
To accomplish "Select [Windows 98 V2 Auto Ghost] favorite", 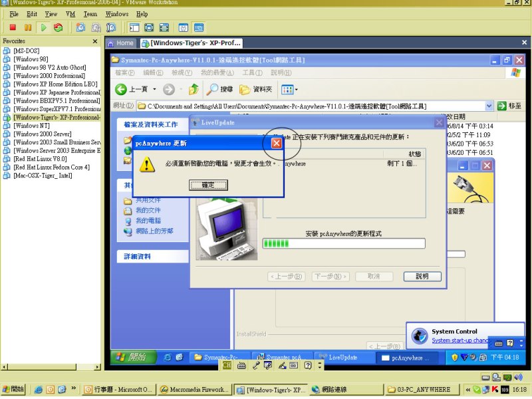I will (x=49, y=68).
